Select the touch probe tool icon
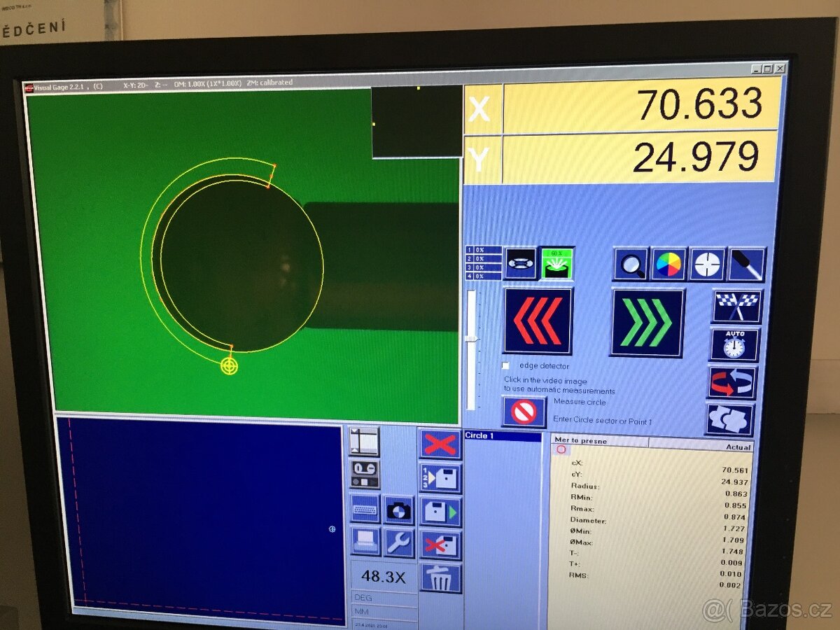 (746, 265)
